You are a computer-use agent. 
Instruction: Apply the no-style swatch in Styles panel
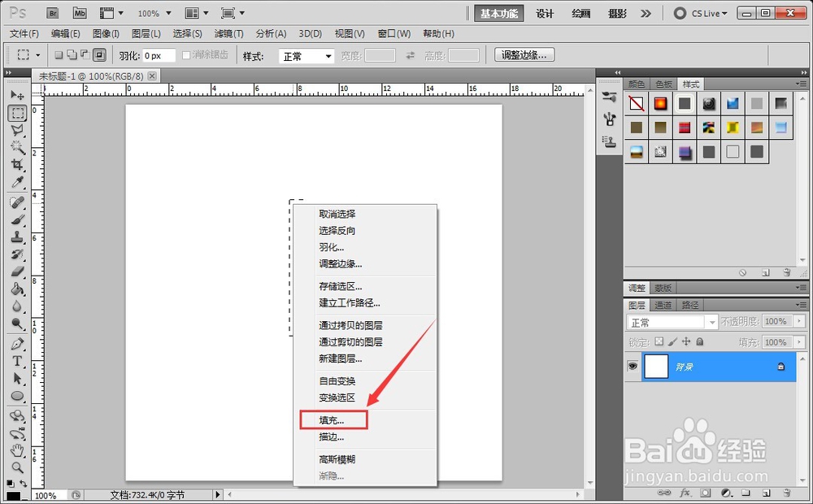point(637,103)
